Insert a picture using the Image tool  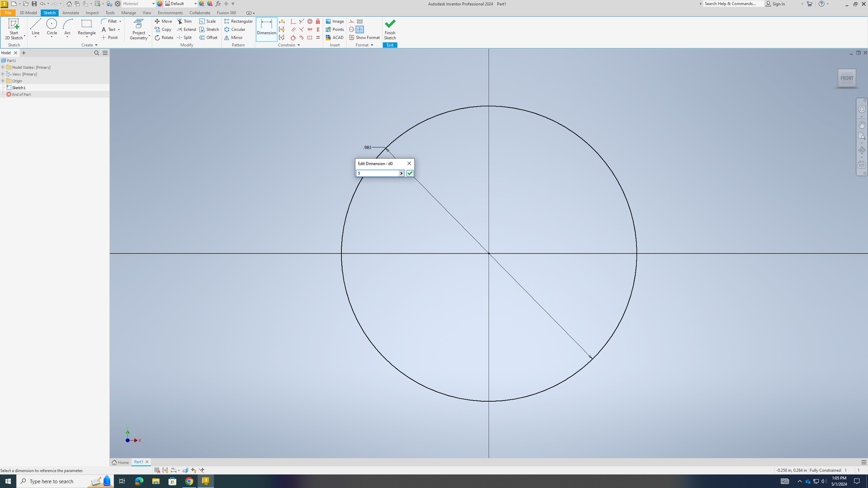(335, 21)
